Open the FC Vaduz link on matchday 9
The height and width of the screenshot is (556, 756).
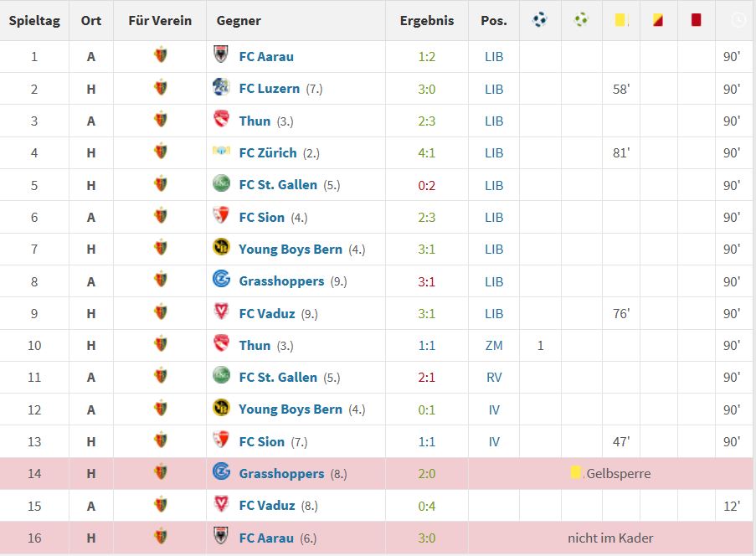pyautogui.click(x=266, y=313)
